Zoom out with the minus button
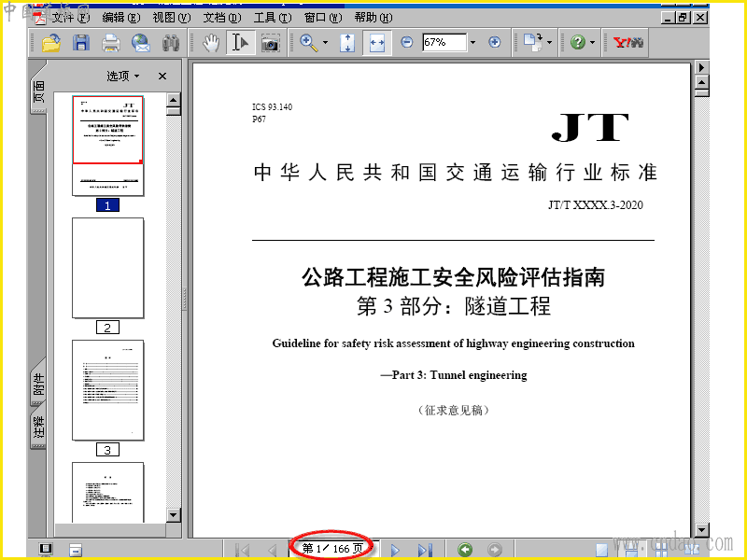This screenshot has width=747, height=560. click(406, 42)
